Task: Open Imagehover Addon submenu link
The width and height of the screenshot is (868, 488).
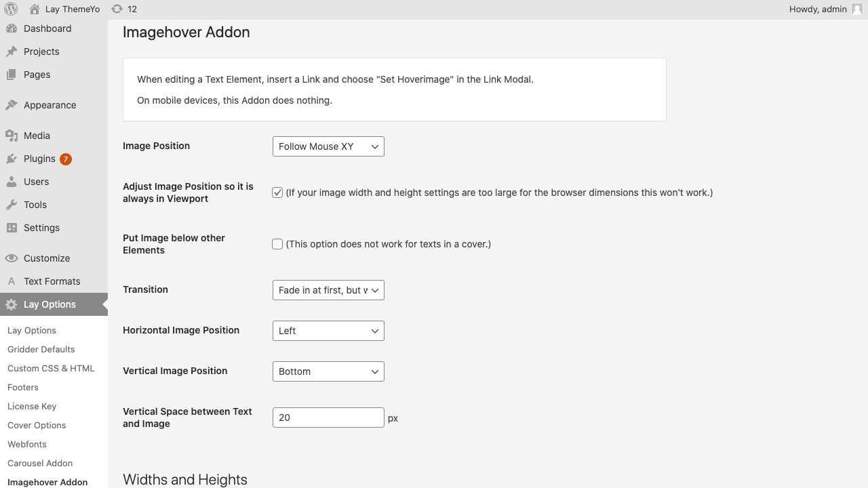Action: tap(47, 482)
